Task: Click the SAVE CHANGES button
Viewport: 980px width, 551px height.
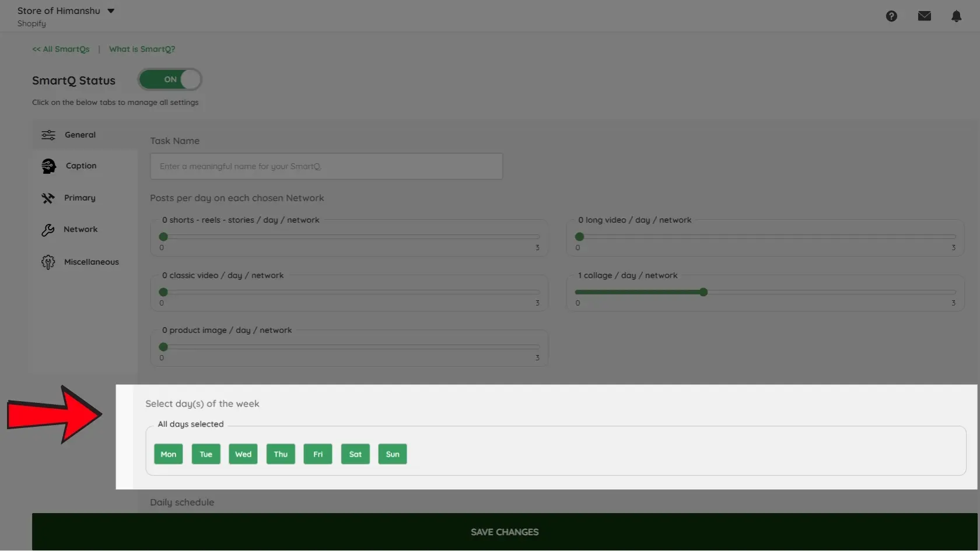Action: point(505,532)
